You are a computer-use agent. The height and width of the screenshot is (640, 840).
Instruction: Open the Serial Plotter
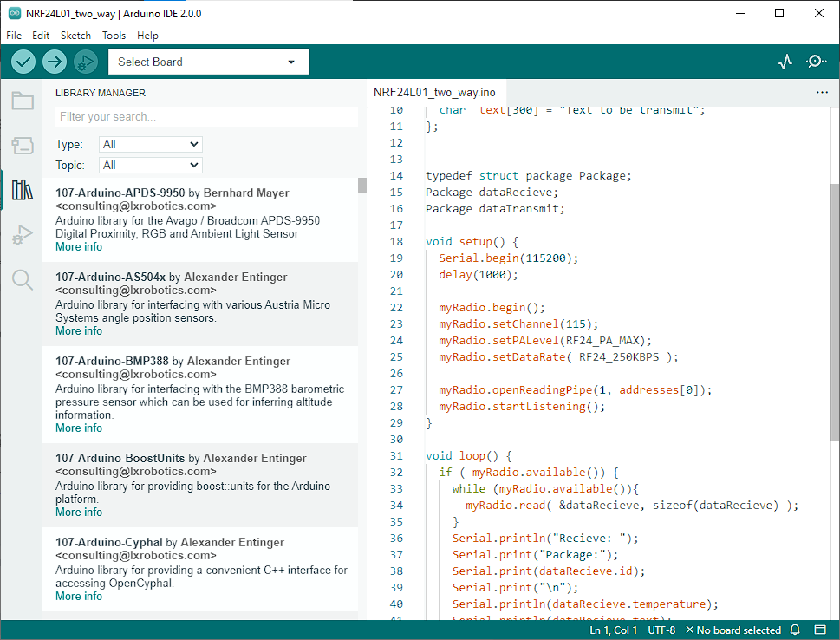pos(785,62)
